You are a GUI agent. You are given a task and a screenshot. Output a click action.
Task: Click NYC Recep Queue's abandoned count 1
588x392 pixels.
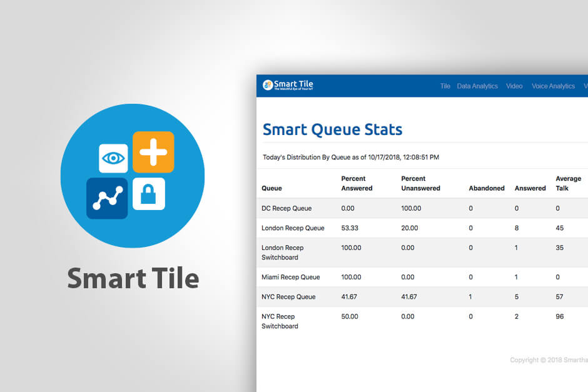click(470, 297)
